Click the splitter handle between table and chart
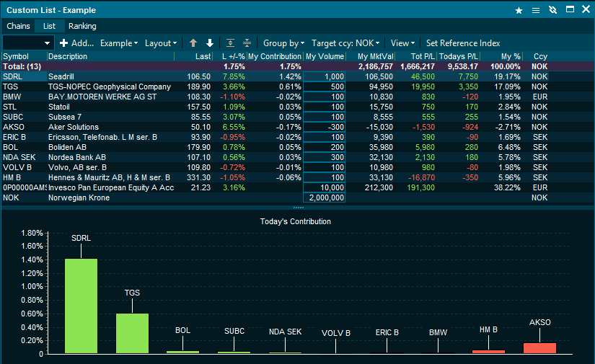 tap(299, 208)
